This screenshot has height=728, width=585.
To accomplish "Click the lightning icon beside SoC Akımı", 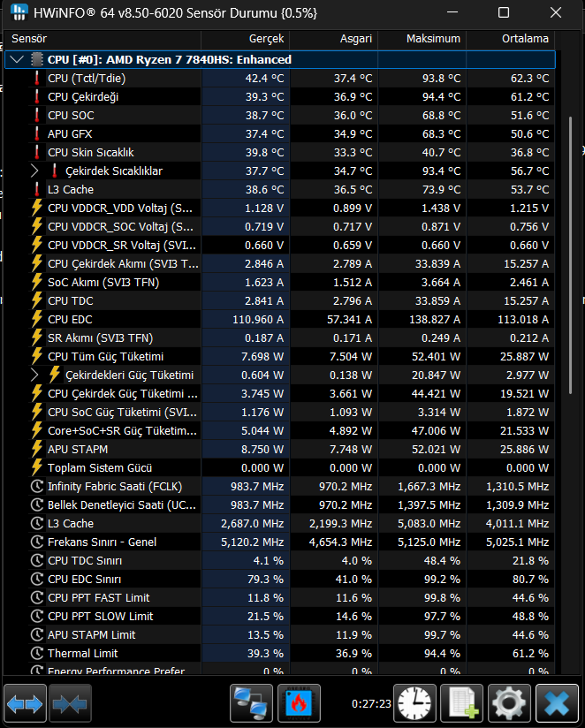I will point(37,283).
